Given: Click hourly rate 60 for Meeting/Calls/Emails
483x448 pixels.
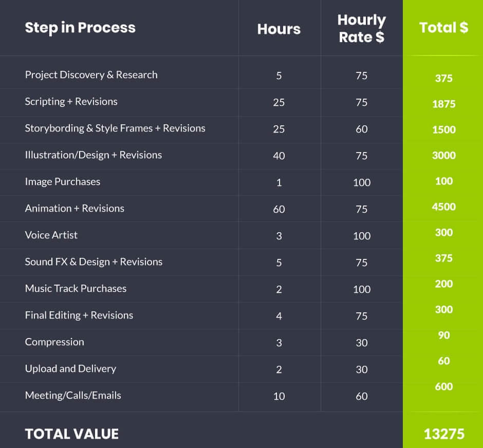Looking at the screenshot, I should [362, 396].
